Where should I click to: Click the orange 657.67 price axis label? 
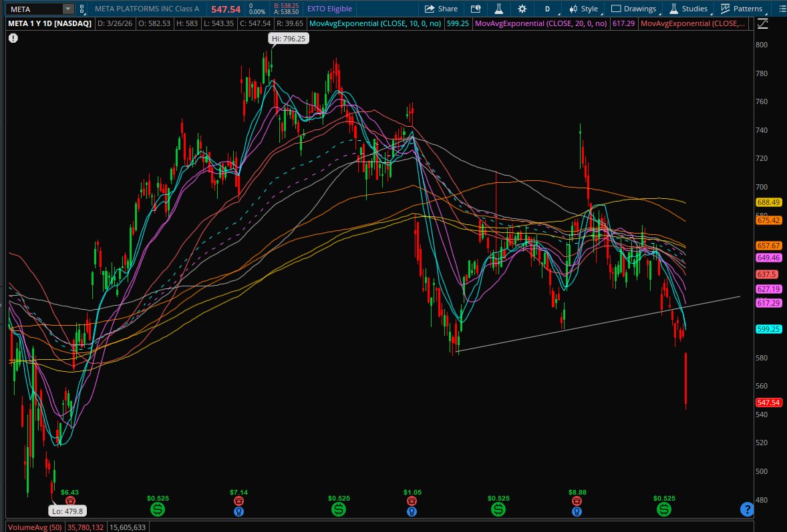pos(768,246)
